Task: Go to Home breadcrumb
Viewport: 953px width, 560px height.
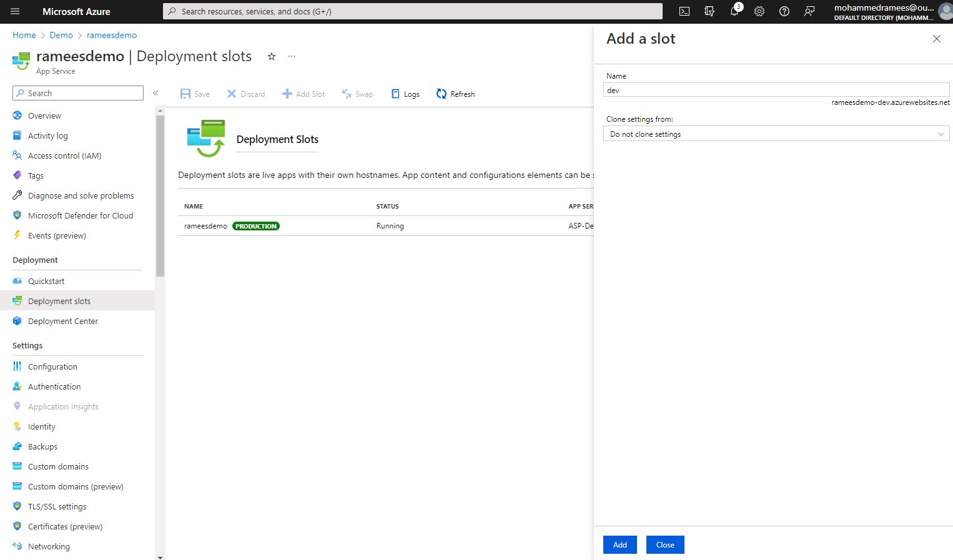Action: 24,35
